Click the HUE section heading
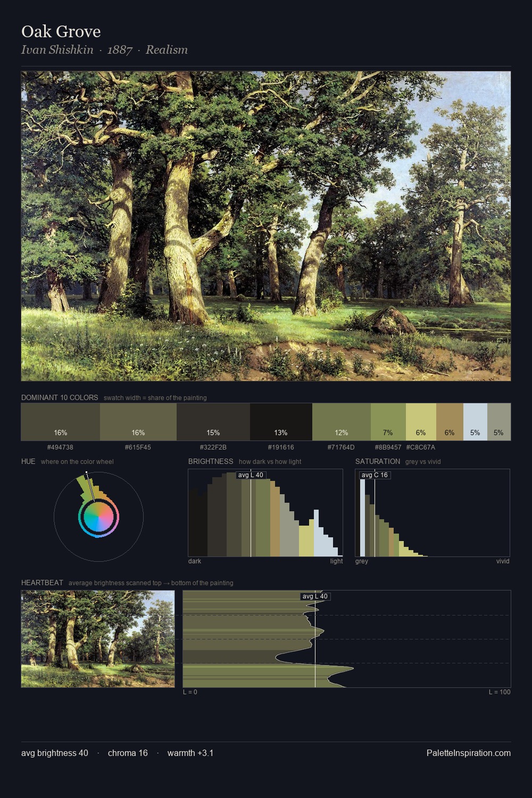This screenshot has width=532, height=798. click(x=28, y=461)
